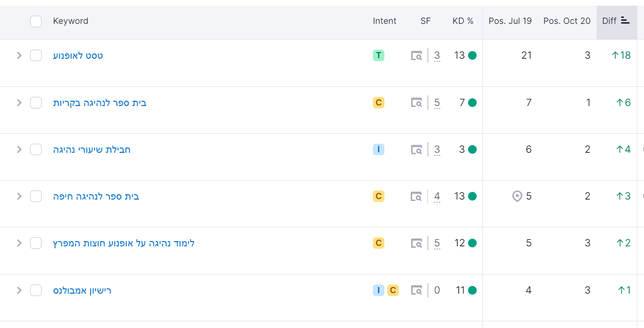This screenshot has height=328, width=644.
Task: Click the T intent badge for טסט לאופנוע
Action: [x=378, y=55]
